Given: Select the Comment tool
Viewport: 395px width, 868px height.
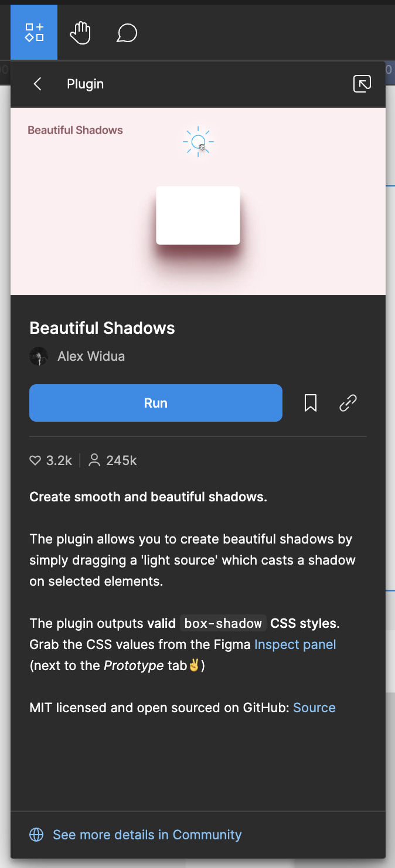Looking at the screenshot, I should coord(127,33).
